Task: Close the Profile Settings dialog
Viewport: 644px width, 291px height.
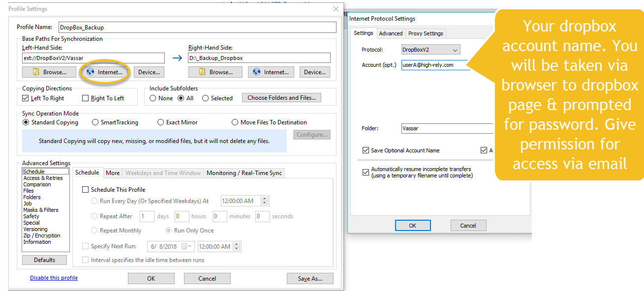Action: [x=336, y=9]
